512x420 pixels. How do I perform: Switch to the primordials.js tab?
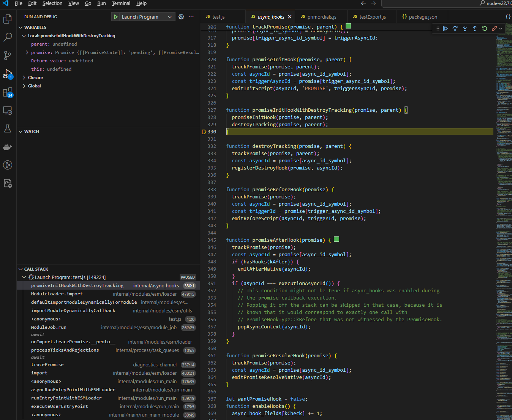(x=321, y=17)
